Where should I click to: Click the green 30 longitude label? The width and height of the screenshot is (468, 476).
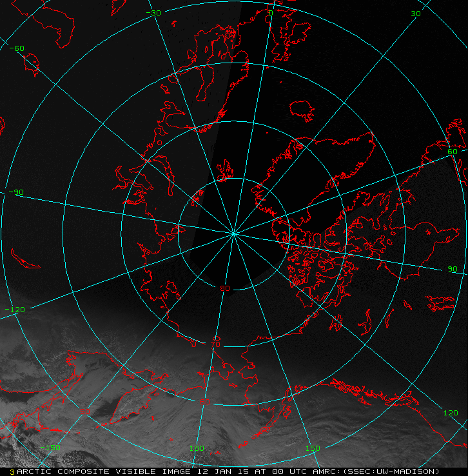click(416, 14)
